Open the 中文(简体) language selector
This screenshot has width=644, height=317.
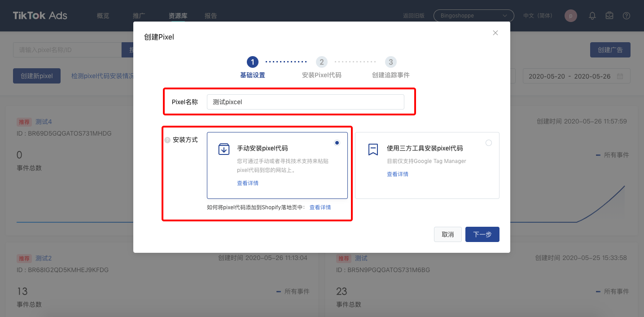point(538,16)
